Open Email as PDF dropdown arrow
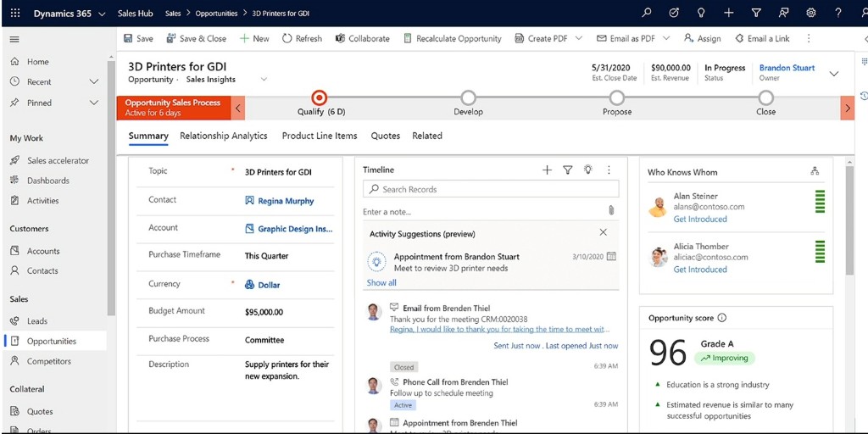The image size is (868, 434). coord(666,38)
